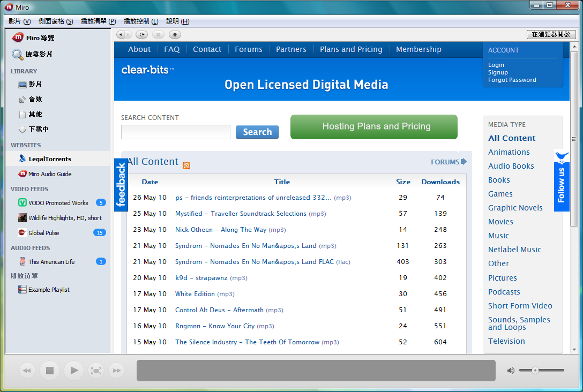Open the Membership page
583x392 pixels.
(x=418, y=49)
